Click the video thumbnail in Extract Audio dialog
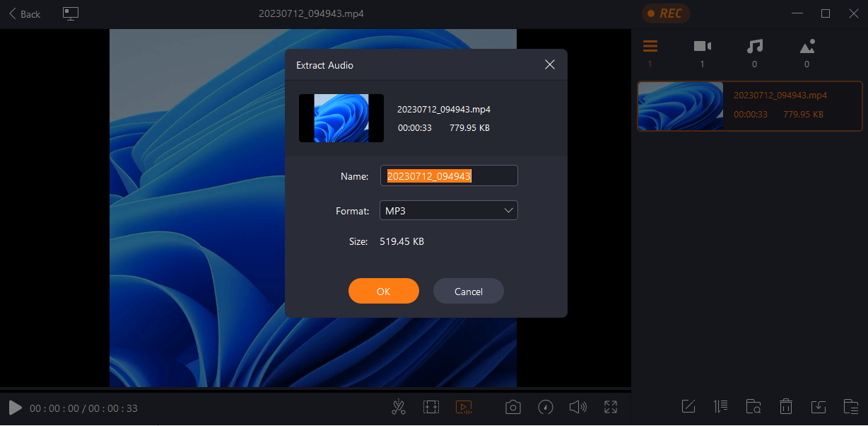The height and width of the screenshot is (426, 868). pos(341,118)
